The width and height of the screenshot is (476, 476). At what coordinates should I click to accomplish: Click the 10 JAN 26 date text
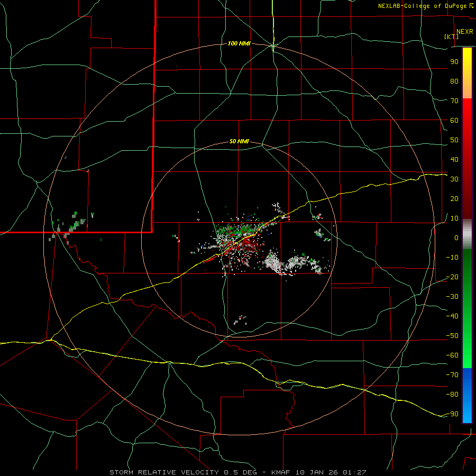[316, 472]
